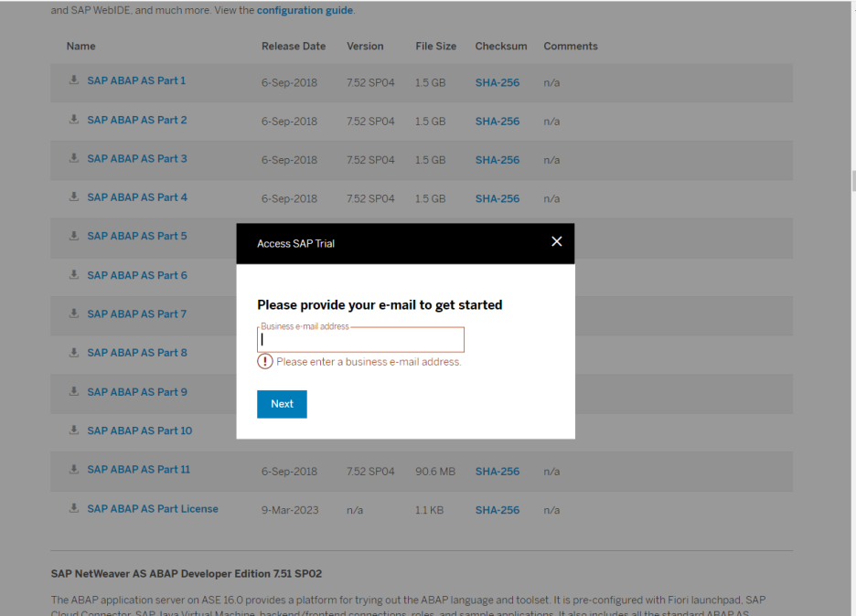Click 'Please provide your e-mail to get started' heading
Screen dimensions: 856x616
click(x=380, y=305)
